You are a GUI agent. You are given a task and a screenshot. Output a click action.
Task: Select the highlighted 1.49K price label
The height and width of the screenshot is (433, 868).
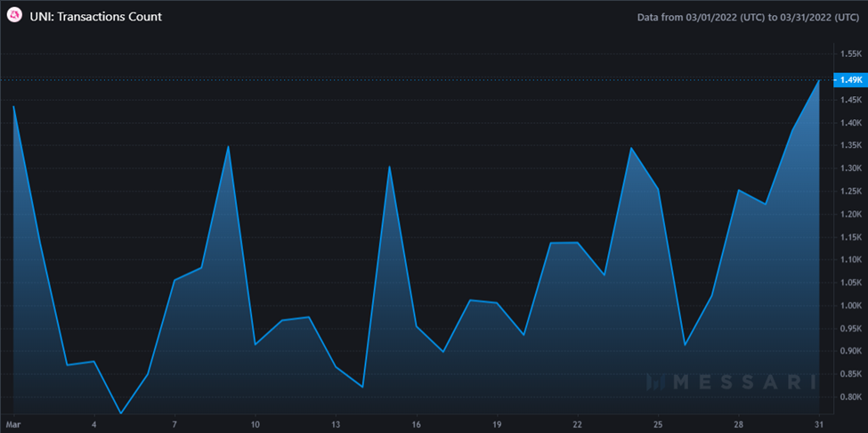point(850,80)
